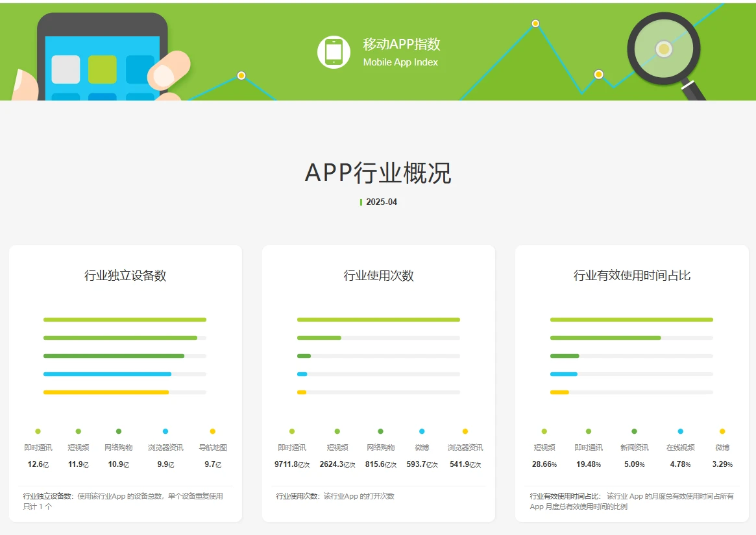Screen dimensions: 756x535
Task: Select the 行业有效使用时间占比 card title
Action: pyautogui.click(x=631, y=275)
